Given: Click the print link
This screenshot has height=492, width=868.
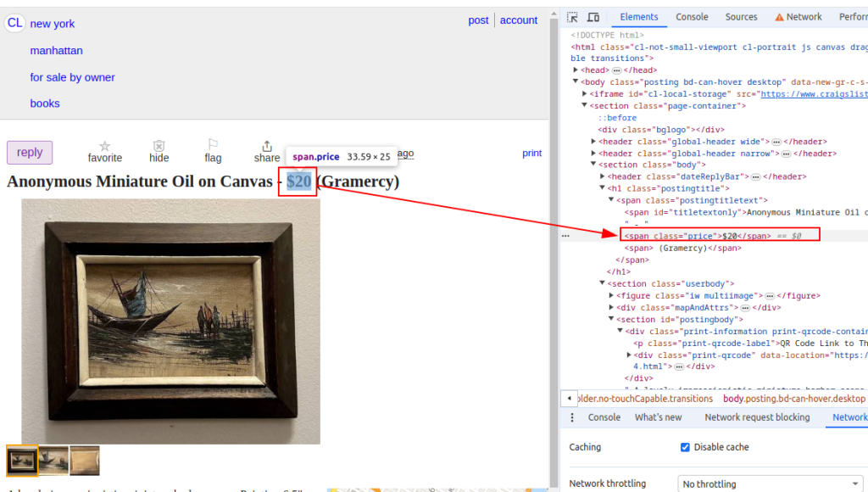Looking at the screenshot, I should coord(532,153).
